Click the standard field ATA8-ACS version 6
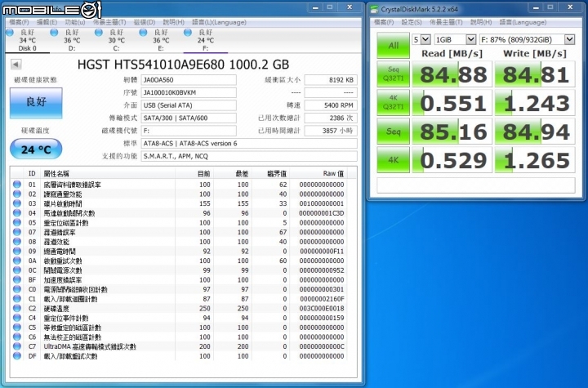This screenshot has width=588, height=388. click(249, 143)
